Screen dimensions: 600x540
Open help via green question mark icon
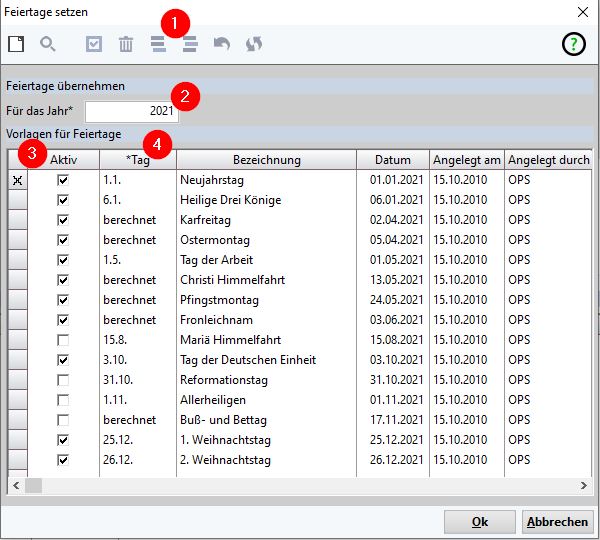point(573,44)
